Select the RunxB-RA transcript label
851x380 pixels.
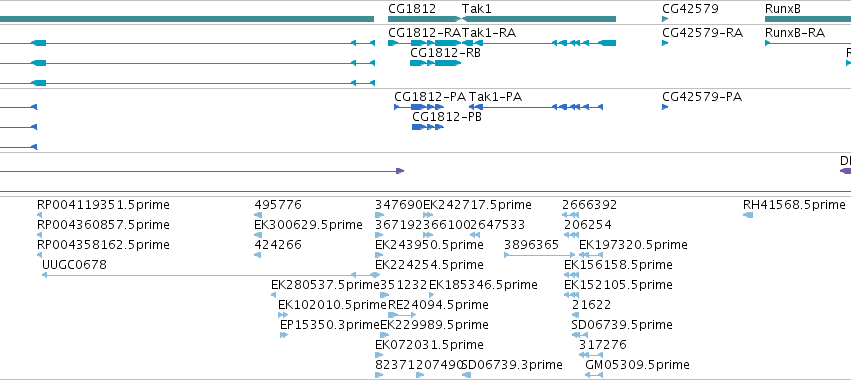tap(795, 33)
